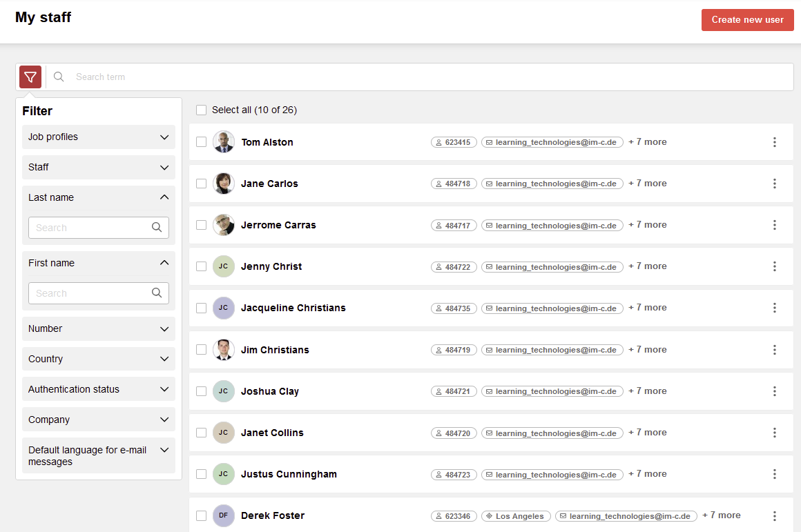The height and width of the screenshot is (532, 801).
Task: Open the three-dot menu for Janet Collins
Action: (x=774, y=433)
